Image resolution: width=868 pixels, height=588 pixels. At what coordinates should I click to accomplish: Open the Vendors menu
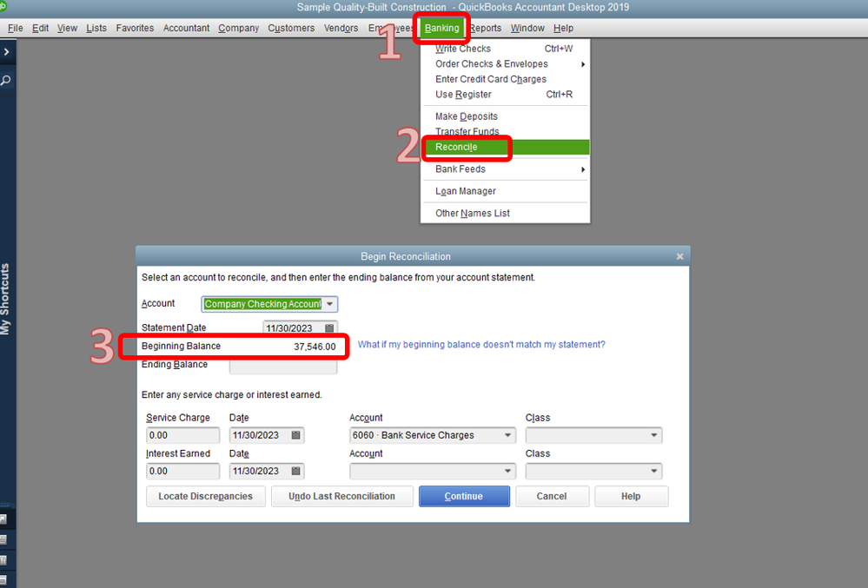click(x=341, y=28)
